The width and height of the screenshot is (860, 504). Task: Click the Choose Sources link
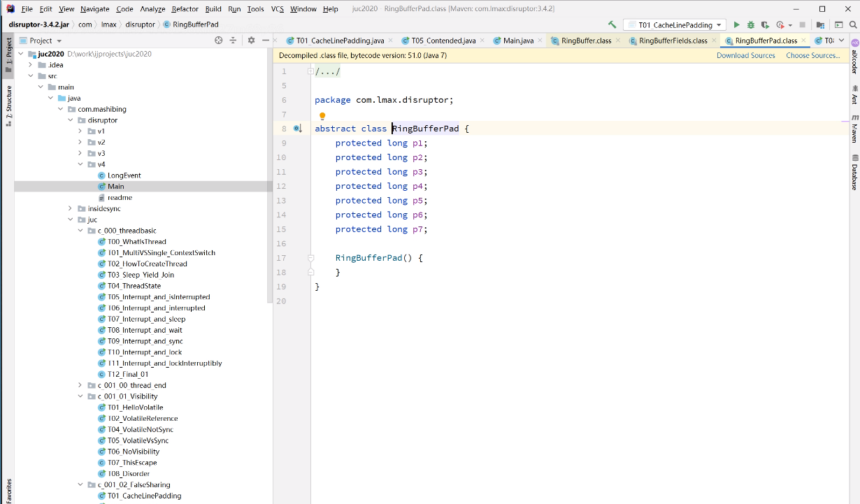pos(812,55)
